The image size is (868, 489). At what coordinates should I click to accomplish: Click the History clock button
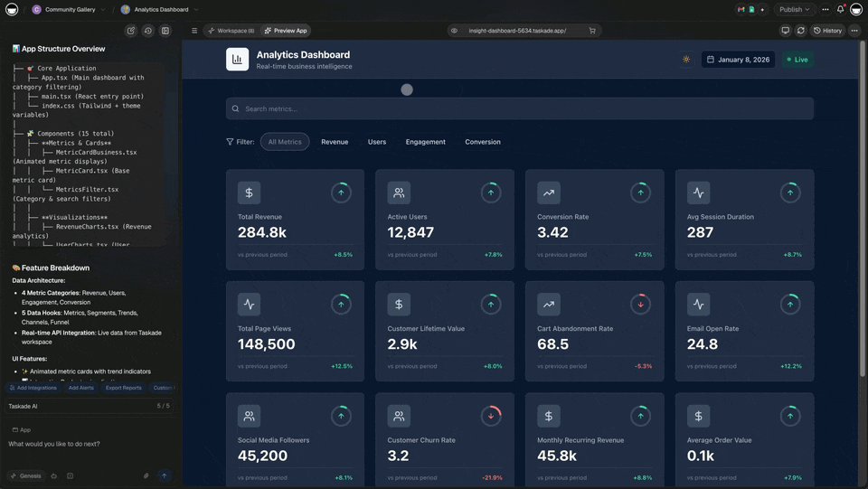pyautogui.click(x=827, y=31)
